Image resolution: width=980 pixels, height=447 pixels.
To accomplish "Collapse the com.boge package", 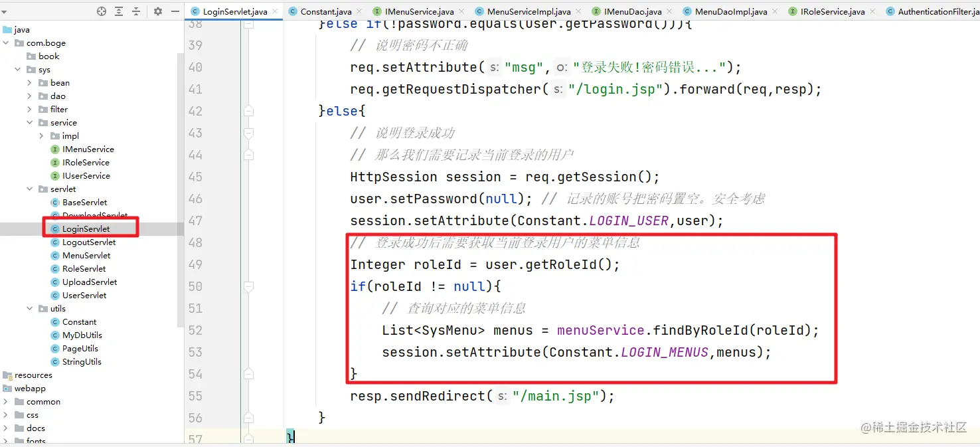I will coord(6,43).
